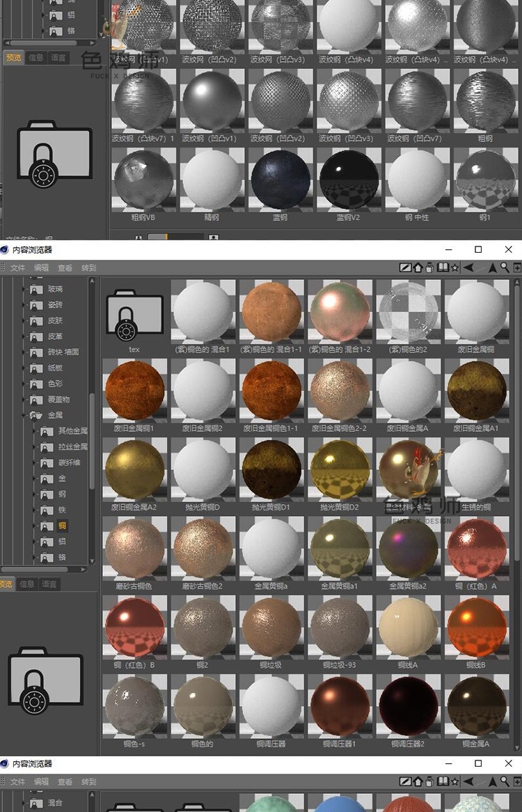Click the home icon in the middle browser toolbar
522x812 pixels.
click(418, 267)
